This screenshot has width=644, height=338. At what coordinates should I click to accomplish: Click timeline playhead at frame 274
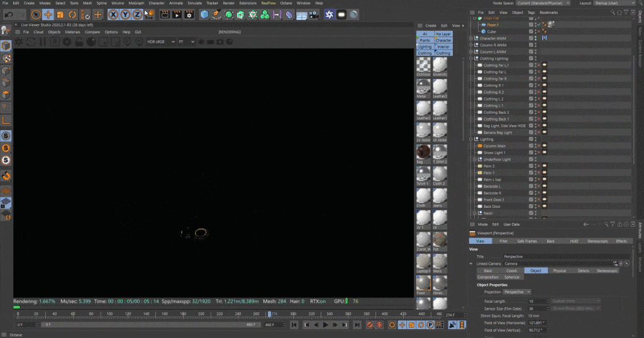click(270, 314)
